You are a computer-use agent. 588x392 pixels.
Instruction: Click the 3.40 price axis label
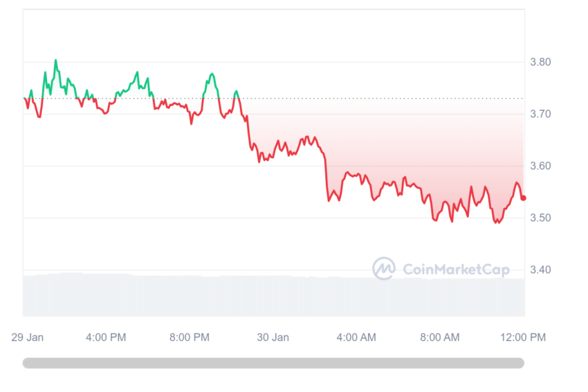[x=540, y=270]
